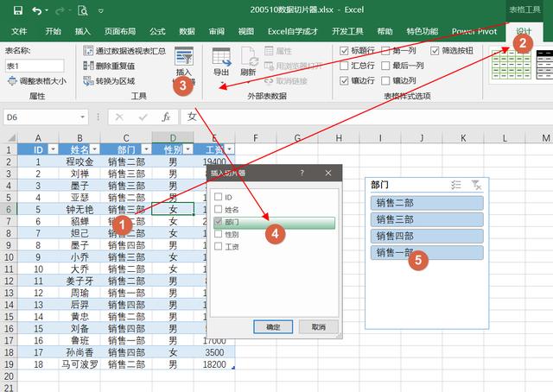This screenshot has height=392, width=553.
Task: Open the 姓名 column filter dropdown
Action: [95, 149]
